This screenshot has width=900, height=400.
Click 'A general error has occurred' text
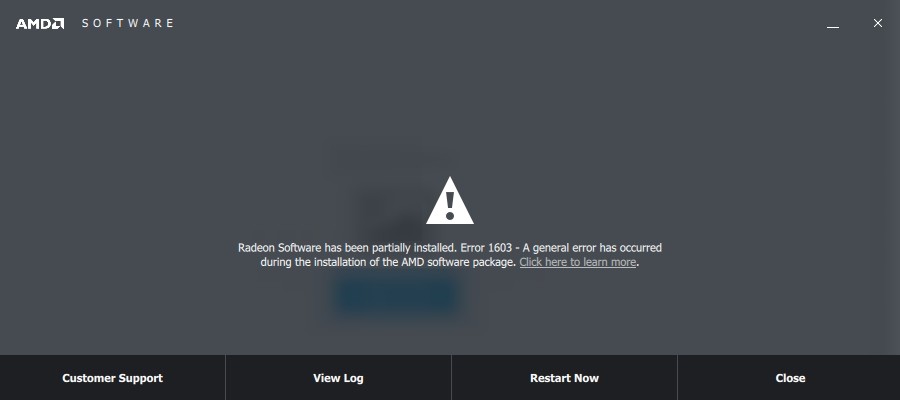pos(592,248)
